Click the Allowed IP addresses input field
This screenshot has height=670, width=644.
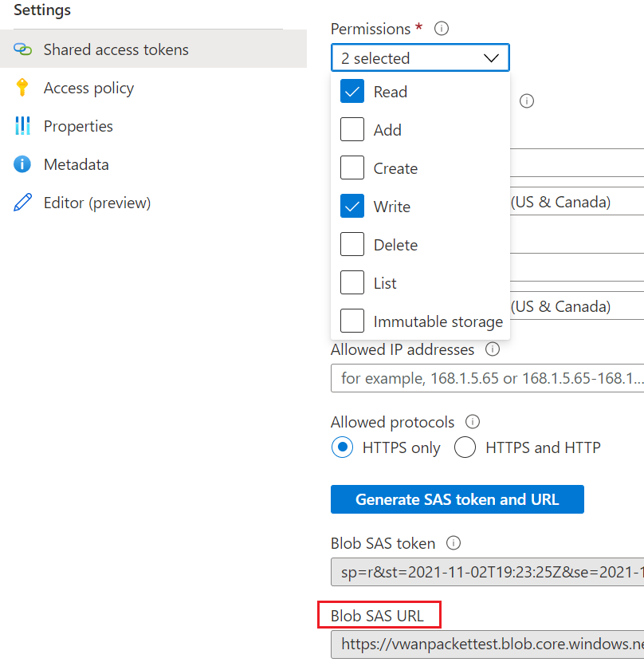pos(487,378)
